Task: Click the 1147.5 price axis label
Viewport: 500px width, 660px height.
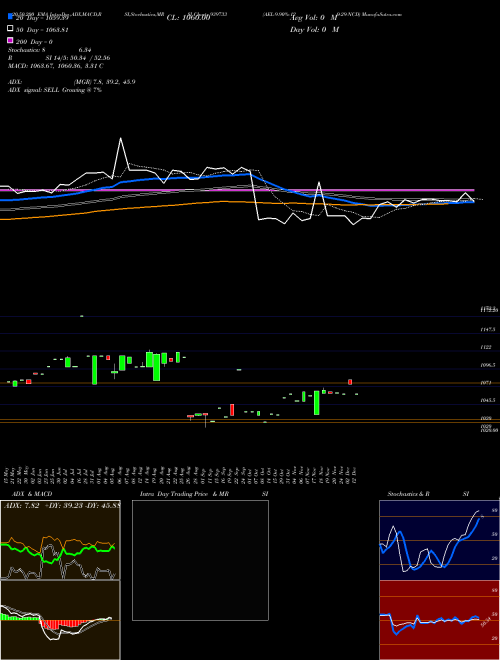Action: pos(487,329)
